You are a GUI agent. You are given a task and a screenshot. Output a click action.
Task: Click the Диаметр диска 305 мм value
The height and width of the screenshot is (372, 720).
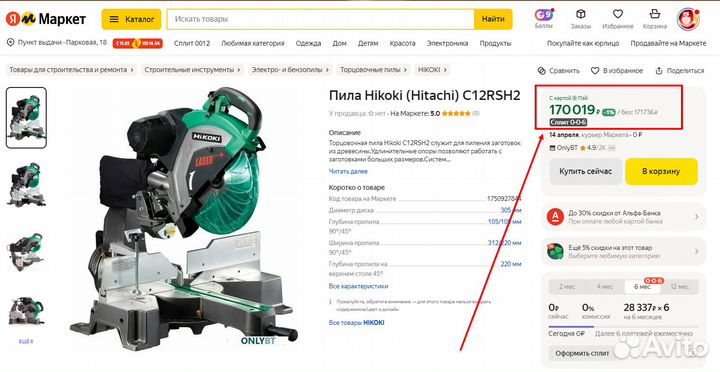pyautogui.click(x=511, y=210)
